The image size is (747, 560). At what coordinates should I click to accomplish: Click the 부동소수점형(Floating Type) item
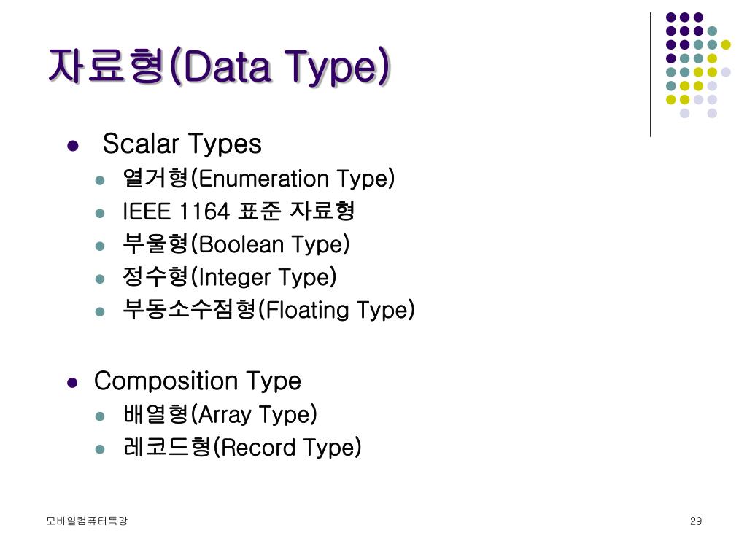[268, 310]
